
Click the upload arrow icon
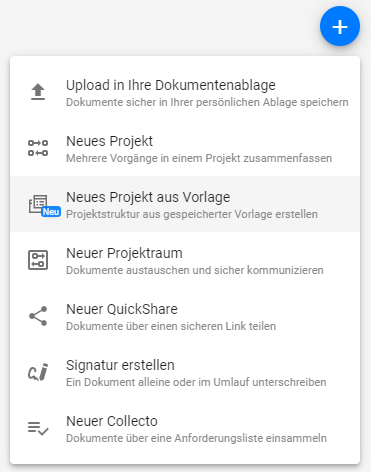pyautogui.click(x=38, y=92)
